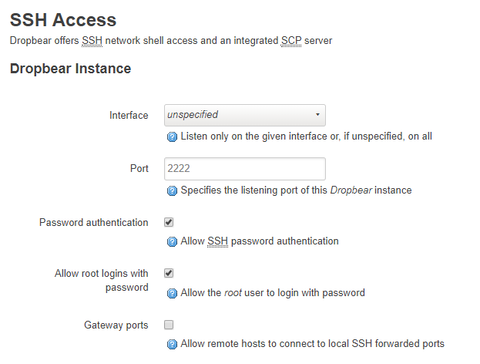Screen dimensions: 480x364
Task: Click the Gateway ports label
Action: click(x=116, y=325)
